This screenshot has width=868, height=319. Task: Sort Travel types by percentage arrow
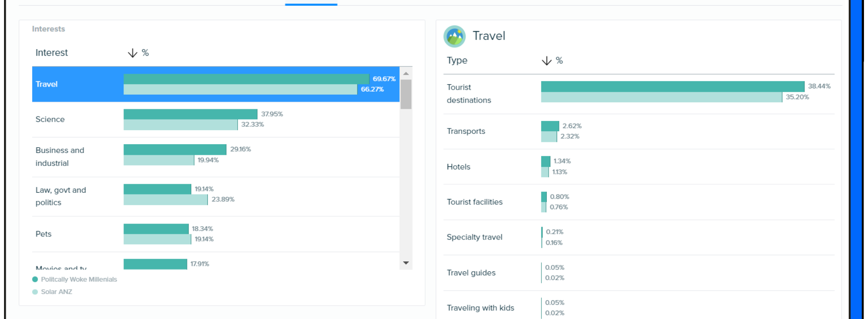point(546,61)
